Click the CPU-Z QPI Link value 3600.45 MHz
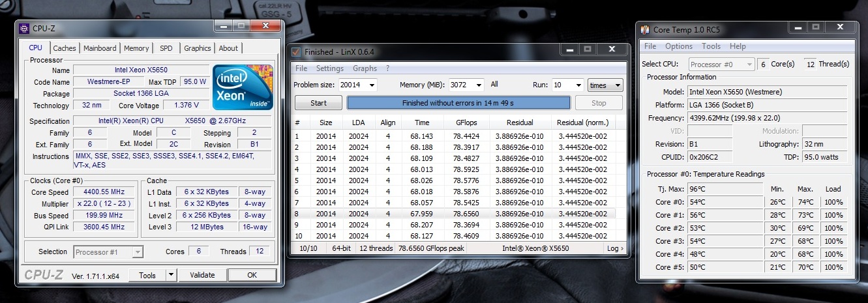Image resolution: width=868 pixels, height=303 pixels. [104, 227]
